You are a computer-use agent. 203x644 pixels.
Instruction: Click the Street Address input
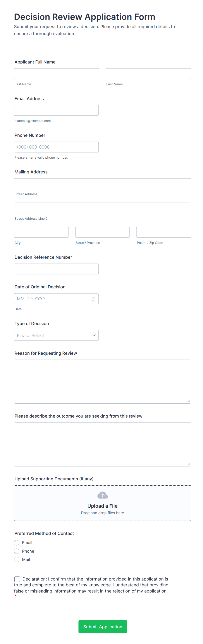(102, 183)
